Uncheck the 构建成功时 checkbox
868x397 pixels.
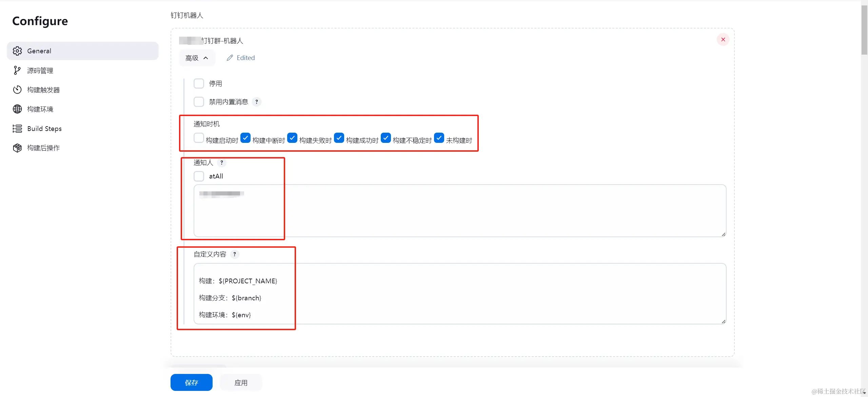click(339, 138)
